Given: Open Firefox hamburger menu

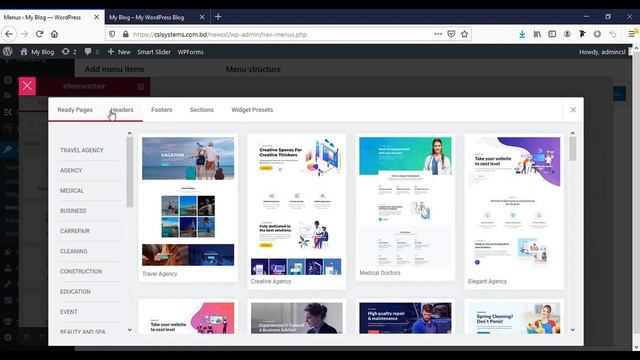Looking at the screenshot, I should pos(631,34).
